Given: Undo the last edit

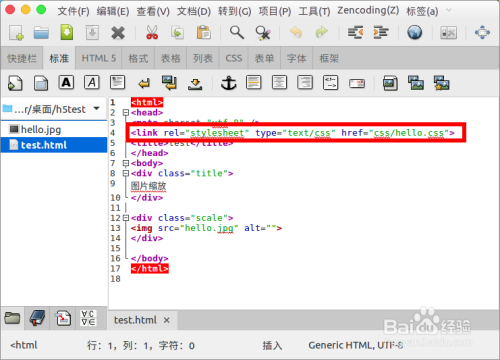Looking at the screenshot, I should [x=296, y=33].
